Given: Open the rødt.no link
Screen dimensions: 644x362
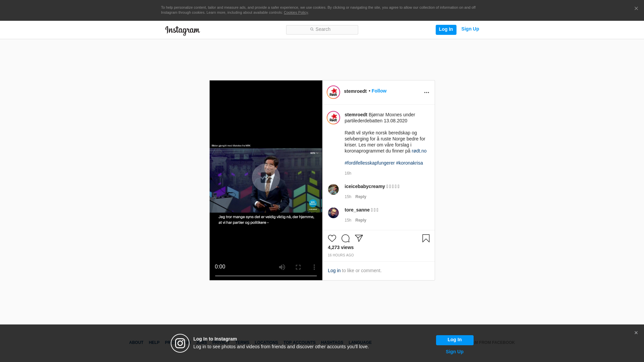Looking at the screenshot, I should (x=419, y=151).
